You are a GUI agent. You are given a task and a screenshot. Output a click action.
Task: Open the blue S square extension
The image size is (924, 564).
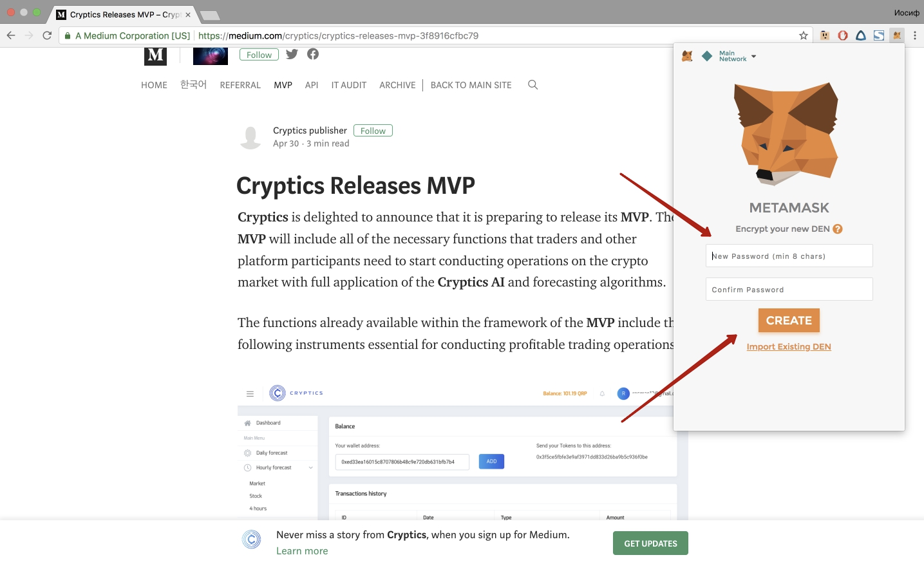coord(879,35)
